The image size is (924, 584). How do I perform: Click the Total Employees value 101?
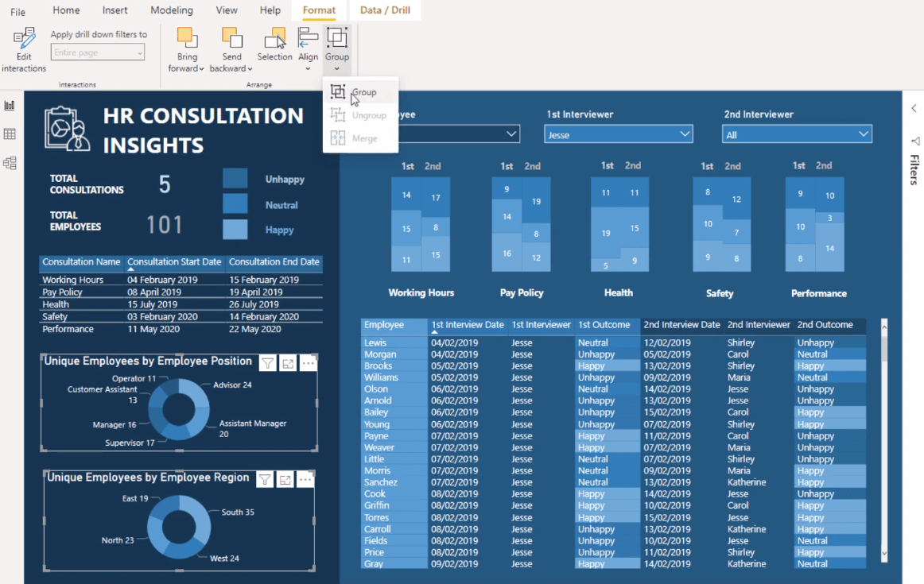click(165, 225)
